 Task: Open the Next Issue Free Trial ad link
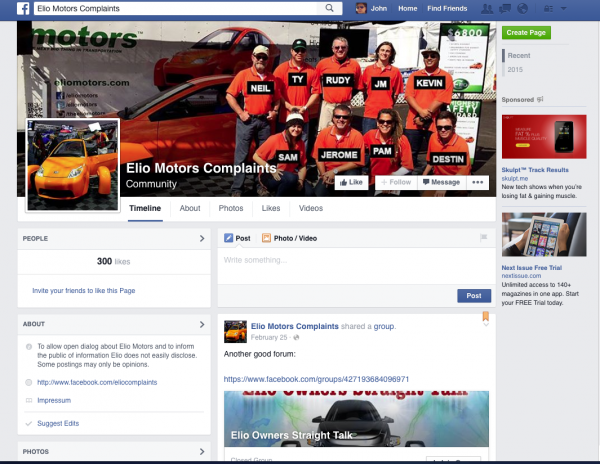(532, 267)
